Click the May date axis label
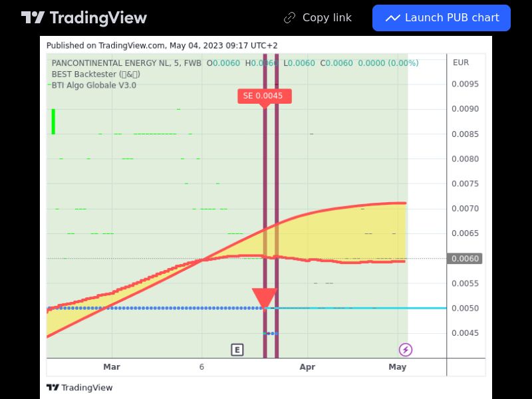 coord(397,367)
